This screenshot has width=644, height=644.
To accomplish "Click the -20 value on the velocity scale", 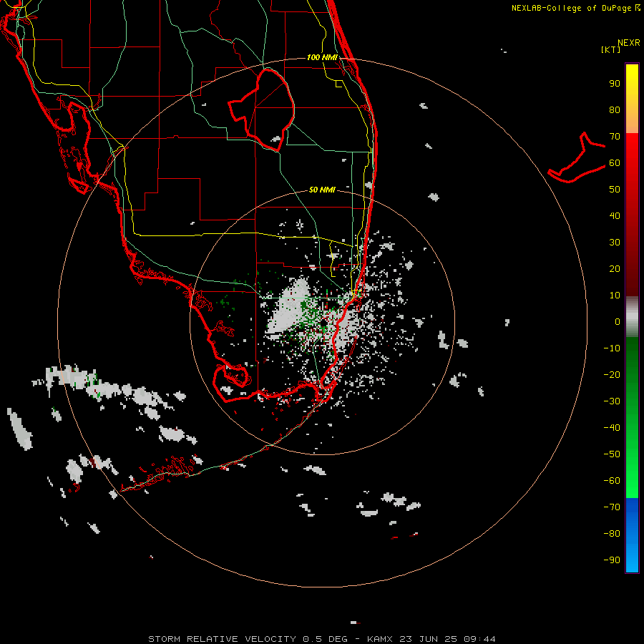I will tap(612, 375).
